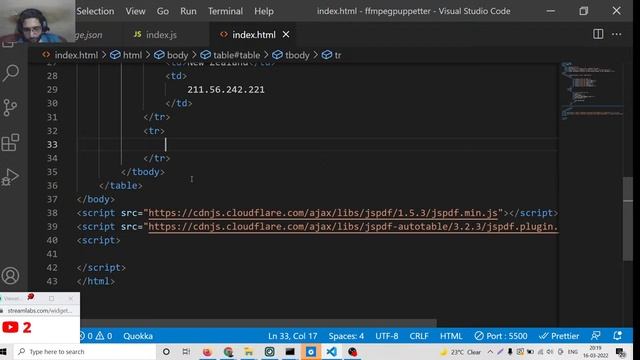Click the minimap code overview
Viewport: 640px width, 360px height.
[x=591, y=91]
